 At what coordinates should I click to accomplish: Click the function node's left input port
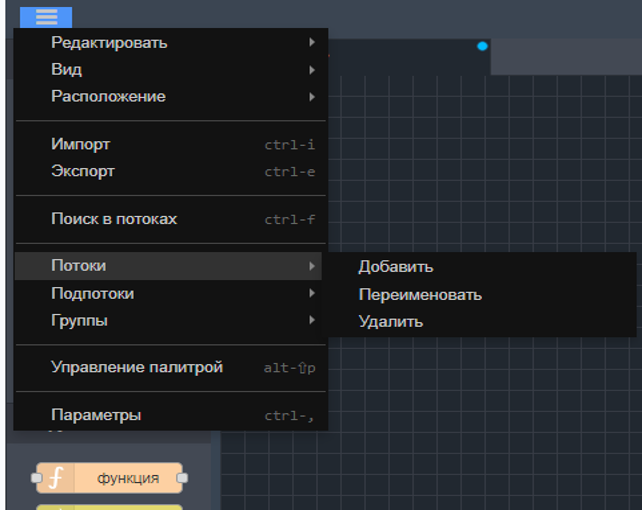(36, 478)
